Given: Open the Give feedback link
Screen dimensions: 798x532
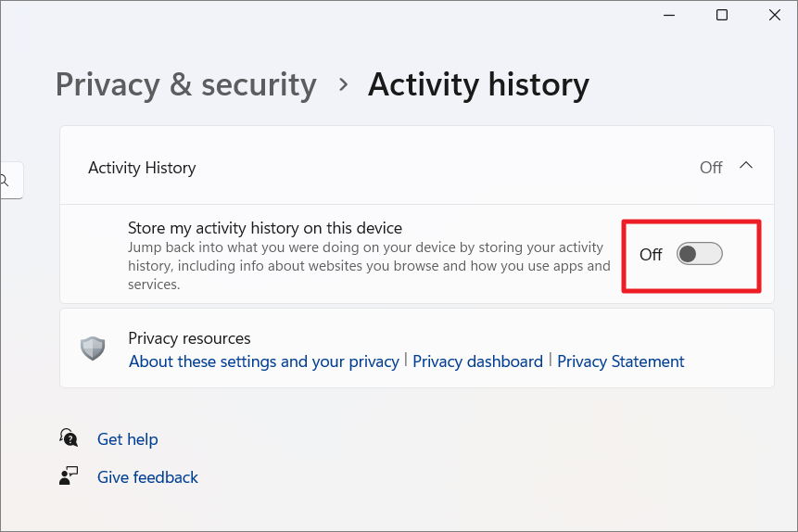Looking at the screenshot, I should tap(147, 477).
